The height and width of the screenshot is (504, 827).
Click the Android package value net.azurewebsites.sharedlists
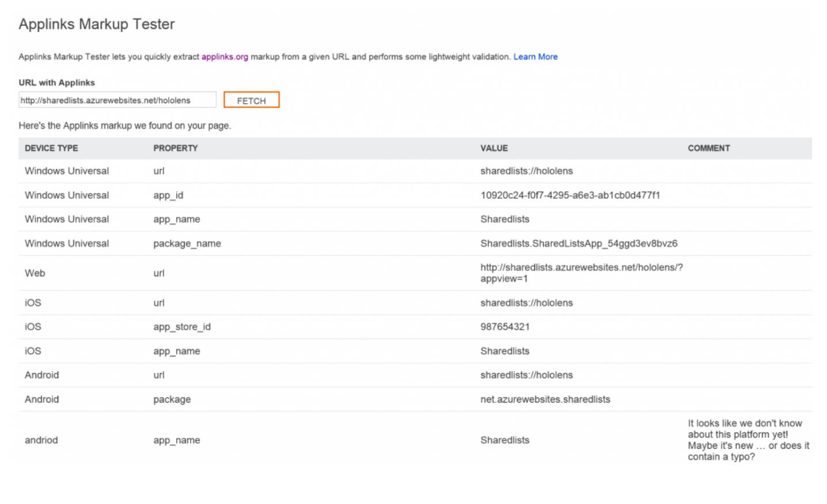[x=545, y=399]
